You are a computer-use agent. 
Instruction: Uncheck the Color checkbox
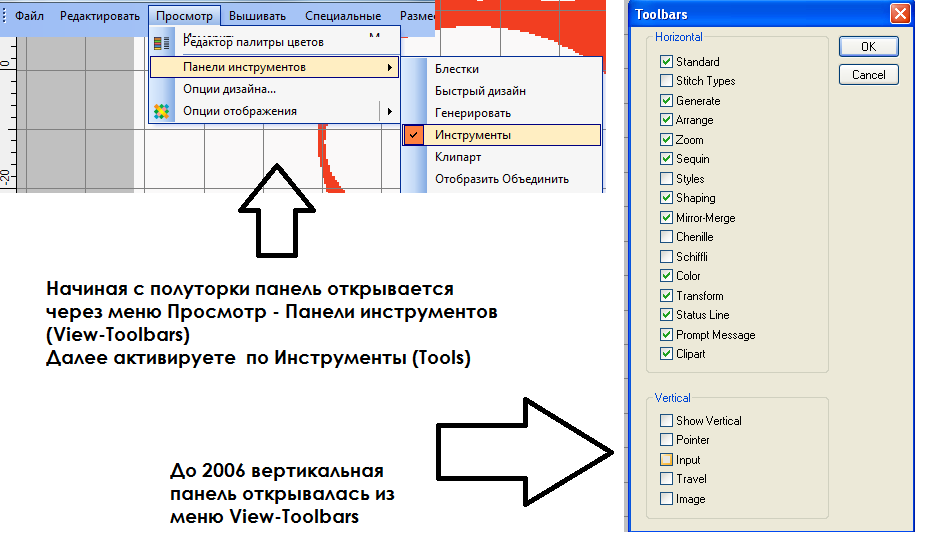(666, 276)
